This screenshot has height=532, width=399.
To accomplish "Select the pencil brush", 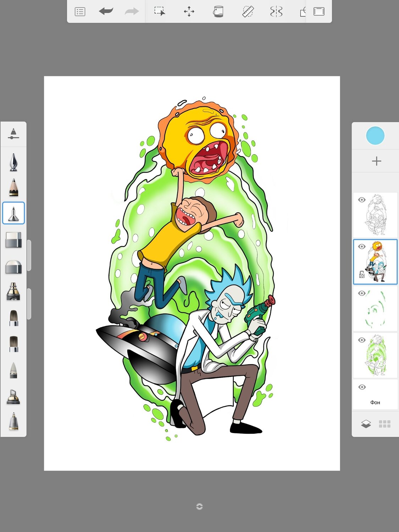I will (13, 188).
